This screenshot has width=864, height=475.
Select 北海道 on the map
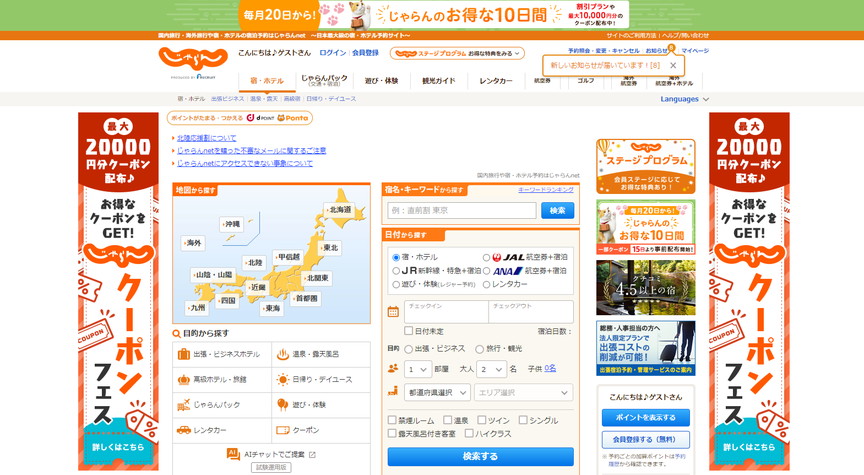[x=339, y=210]
